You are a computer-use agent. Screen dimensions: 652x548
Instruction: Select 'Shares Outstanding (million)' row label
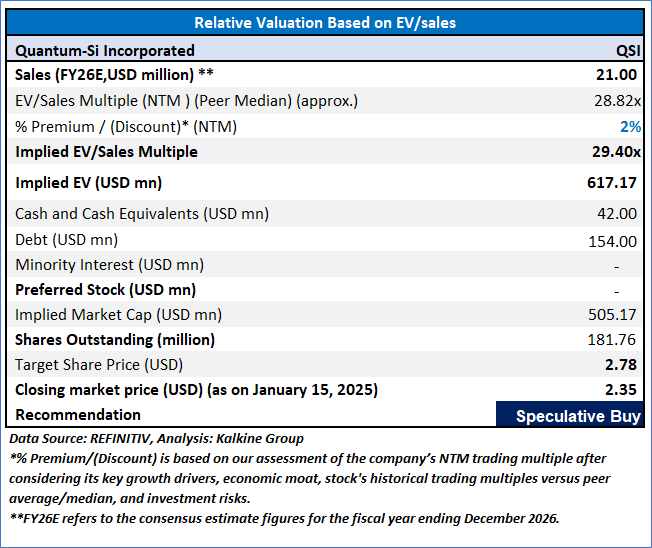coord(115,340)
